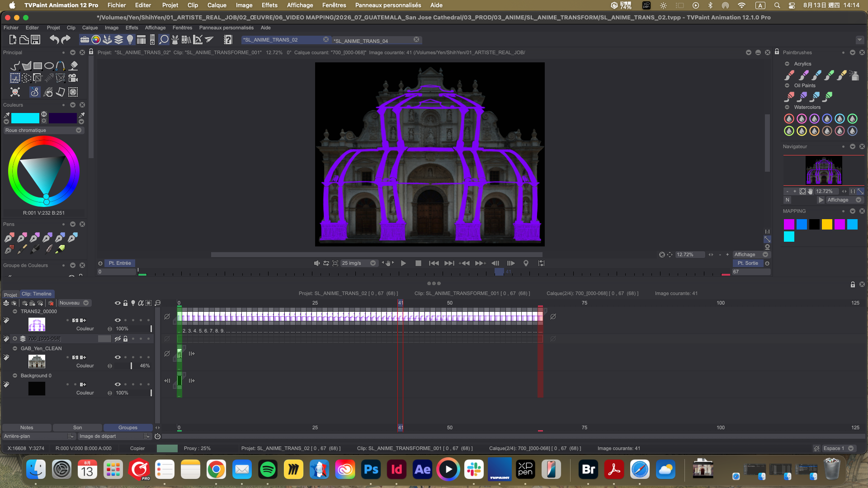This screenshot has height=488, width=868.
Task: Choose the green oil paint brush
Action: point(828,96)
